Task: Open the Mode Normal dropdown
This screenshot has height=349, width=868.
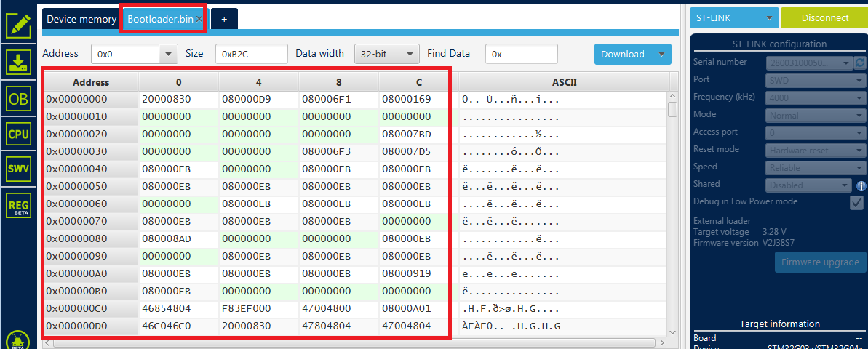Action: pyautogui.click(x=814, y=116)
